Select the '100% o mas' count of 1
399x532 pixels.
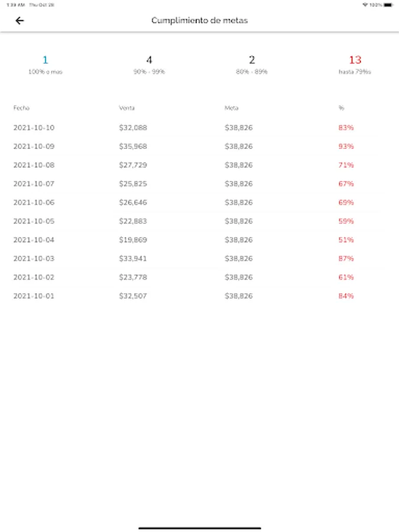pyautogui.click(x=45, y=60)
